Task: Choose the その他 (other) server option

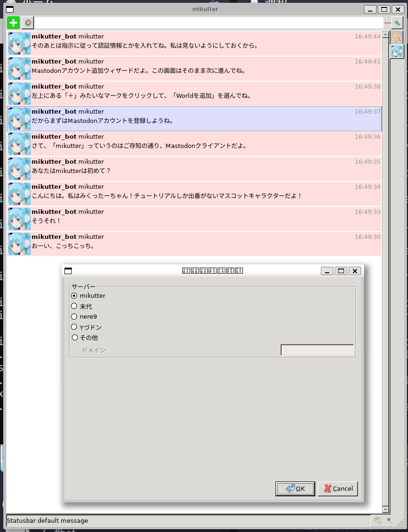Action: tap(74, 338)
